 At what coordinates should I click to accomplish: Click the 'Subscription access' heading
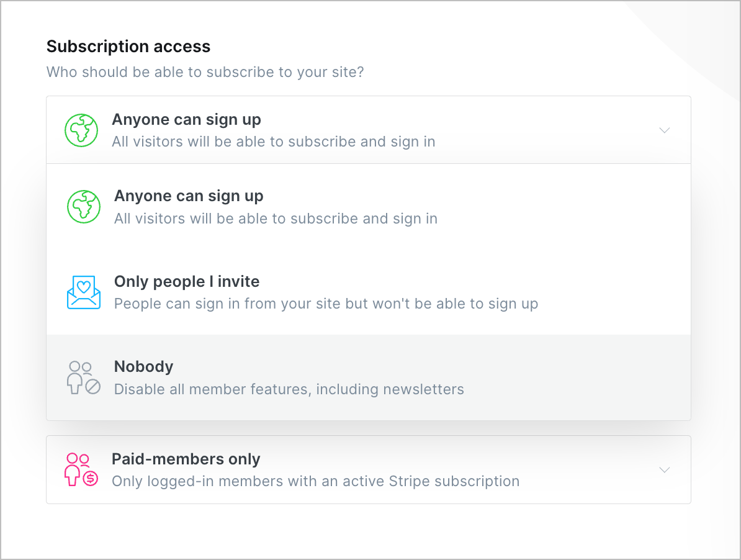click(128, 47)
